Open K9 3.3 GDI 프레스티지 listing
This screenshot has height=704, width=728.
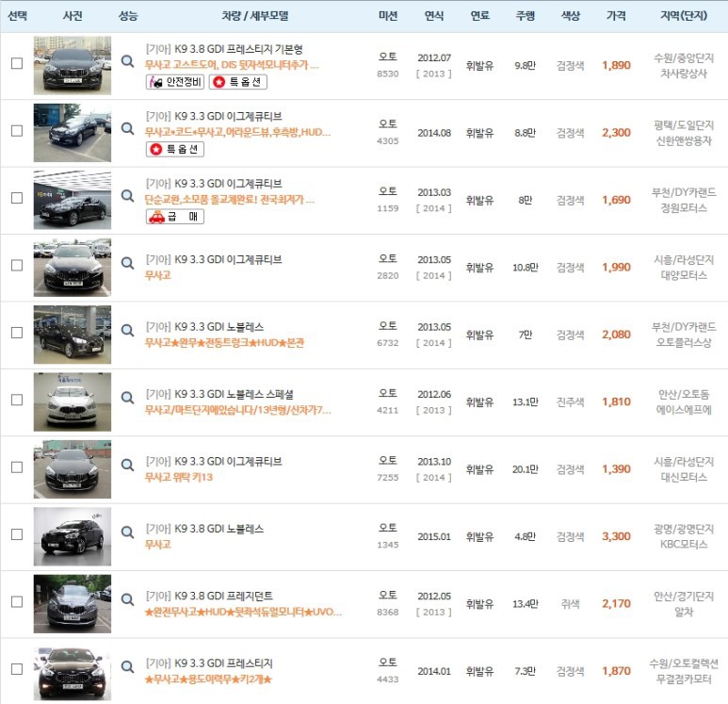tap(209, 663)
